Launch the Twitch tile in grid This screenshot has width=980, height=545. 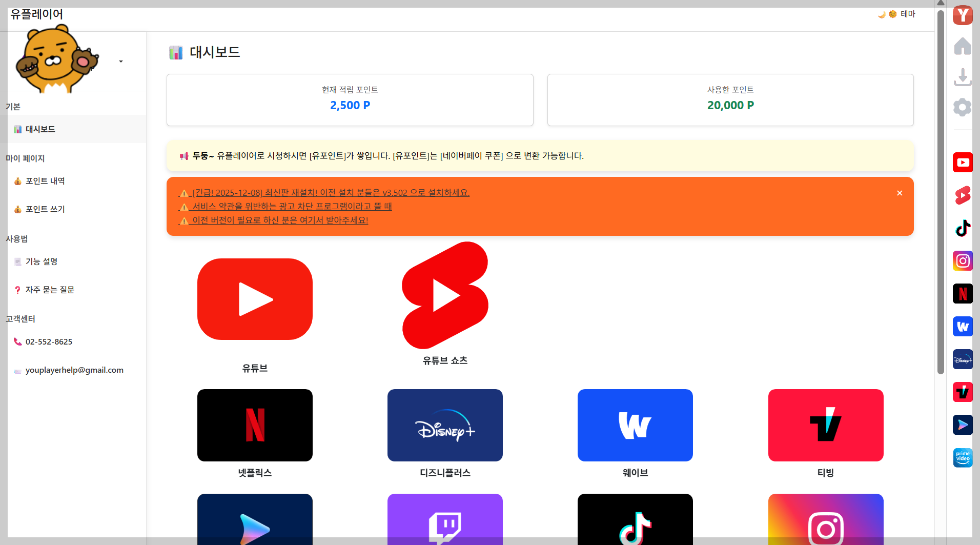(445, 519)
